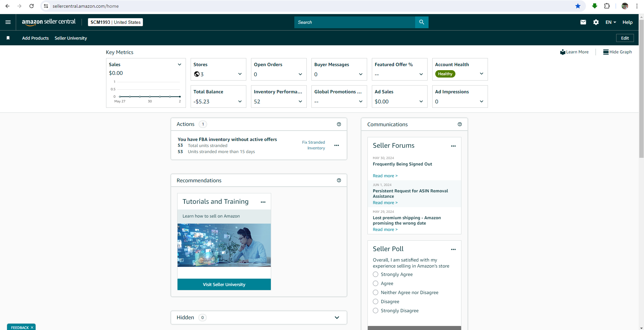Open Communications help question icon

460,124
